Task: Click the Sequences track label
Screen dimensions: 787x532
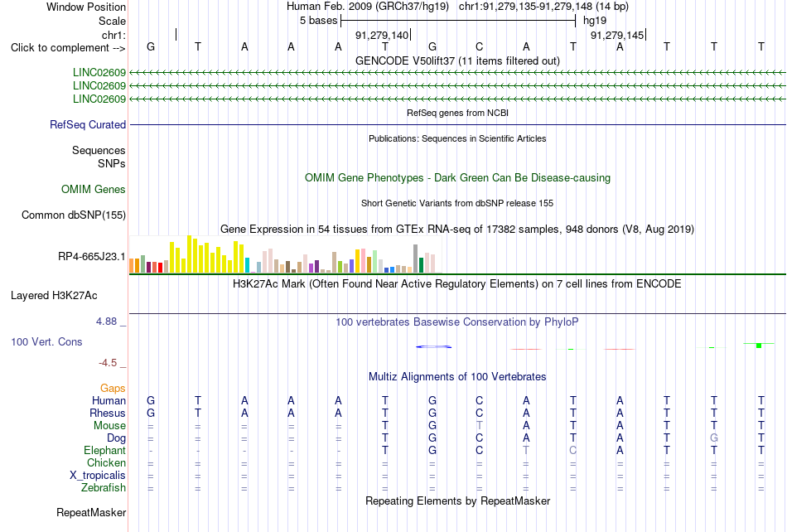Action: [x=99, y=151]
